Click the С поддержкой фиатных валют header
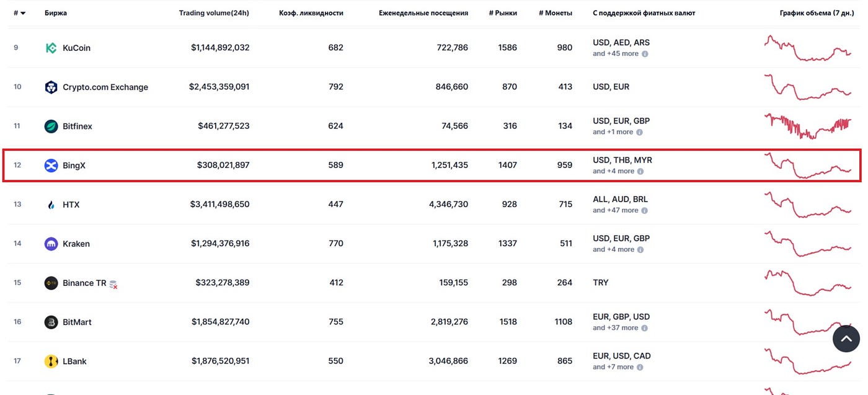The height and width of the screenshot is (395, 868). tap(644, 13)
